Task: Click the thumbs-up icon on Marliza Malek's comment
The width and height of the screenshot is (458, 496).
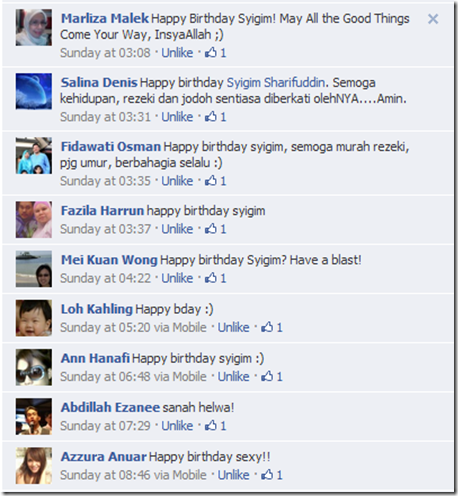Action: point(211,52)
